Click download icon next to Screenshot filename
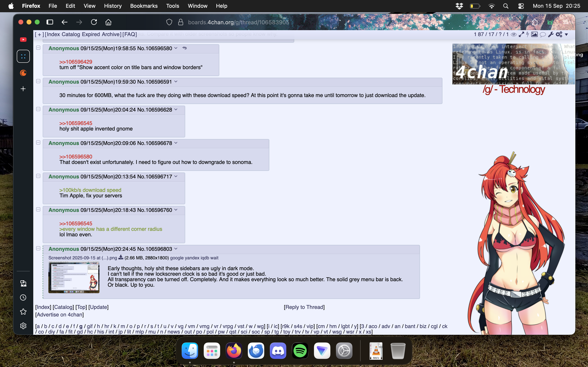Screen dimensions: 588x367 [121, 258]
